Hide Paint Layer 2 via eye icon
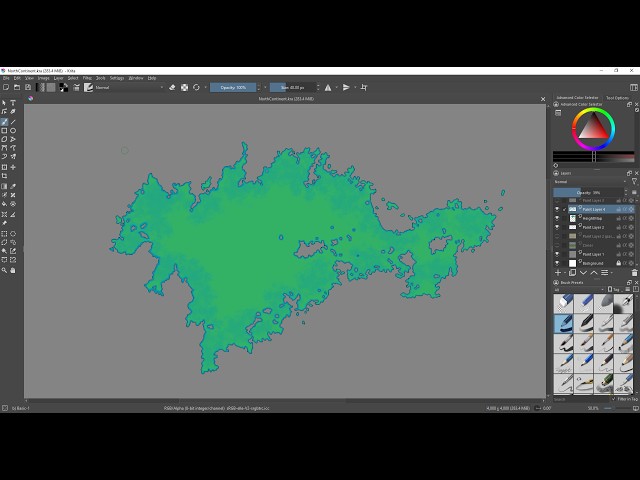The image size is (640, 480). point(557,227)
